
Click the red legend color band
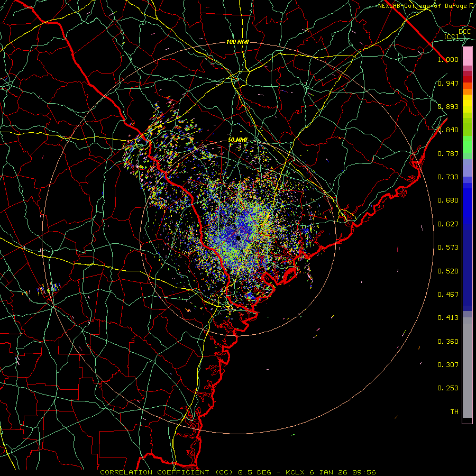(467, 79)
